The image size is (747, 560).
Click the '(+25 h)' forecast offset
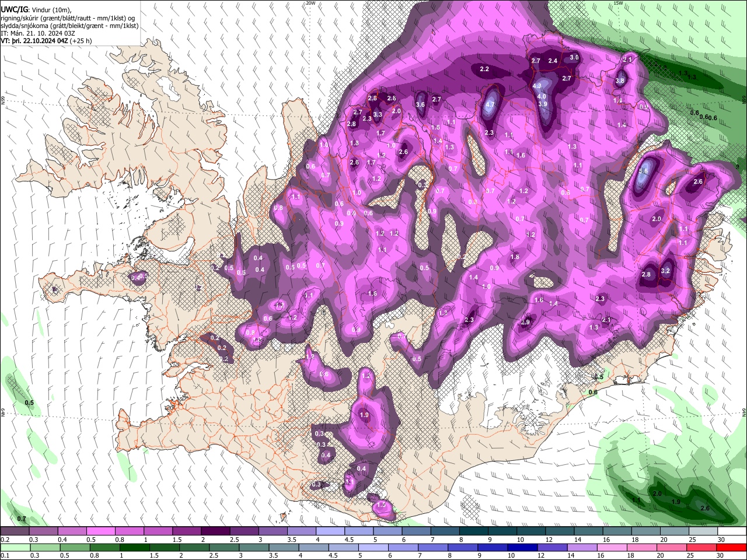(x=81, y=41)
